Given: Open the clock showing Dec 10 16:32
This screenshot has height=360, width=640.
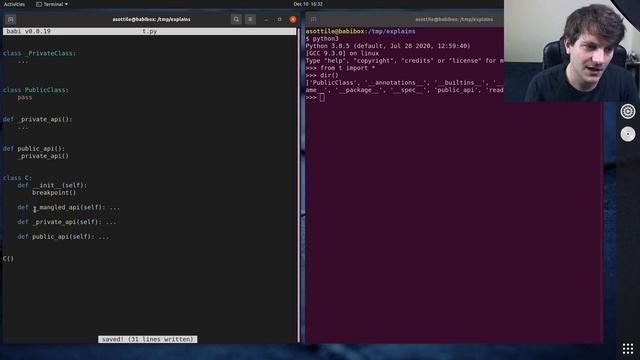Looking at the screenshot, I should [x=308, y=4].
